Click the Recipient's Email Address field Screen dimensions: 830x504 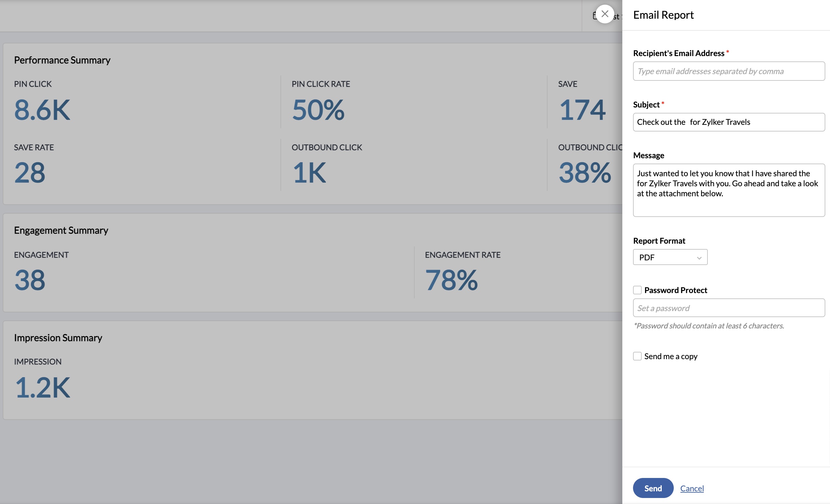(x=729, y=71)
